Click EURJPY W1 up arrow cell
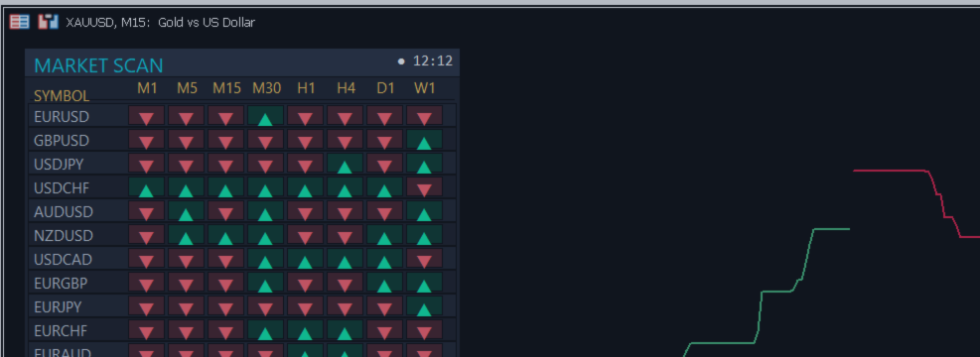980x357 pixels. 424,305
